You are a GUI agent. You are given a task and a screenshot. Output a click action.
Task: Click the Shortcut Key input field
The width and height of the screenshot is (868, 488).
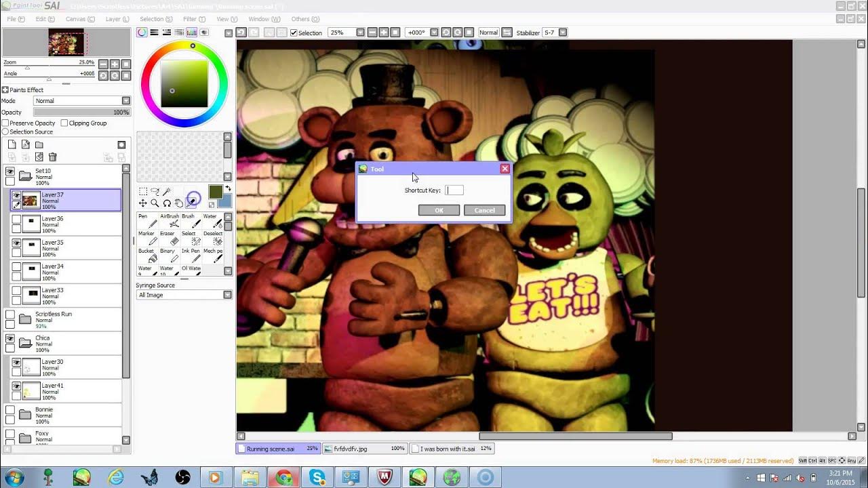pyautogui.click(x=454, y=190)
